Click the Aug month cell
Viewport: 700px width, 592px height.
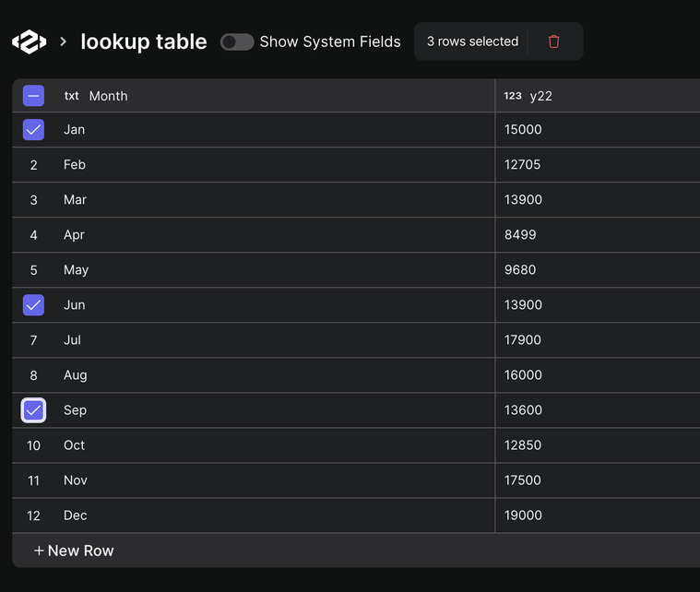tap(275, 375)
